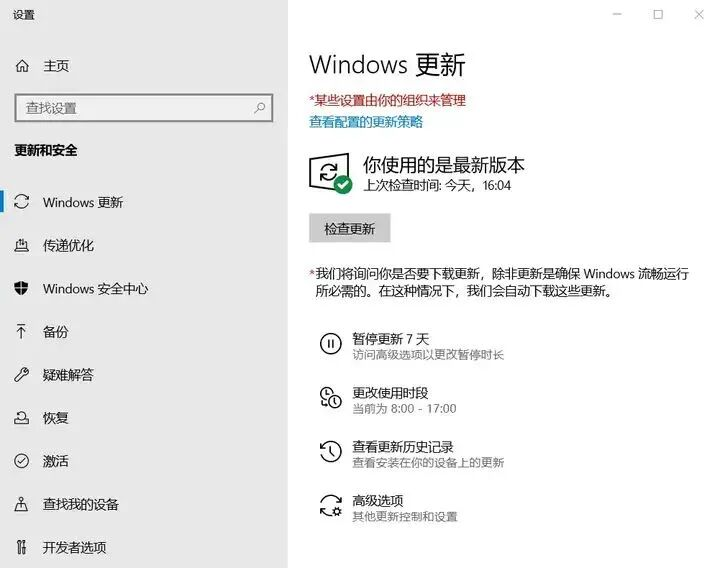The image size is (720, 568).
Task: Click the 疑难解答 wrench icon
Action: [x=22, y=375]
